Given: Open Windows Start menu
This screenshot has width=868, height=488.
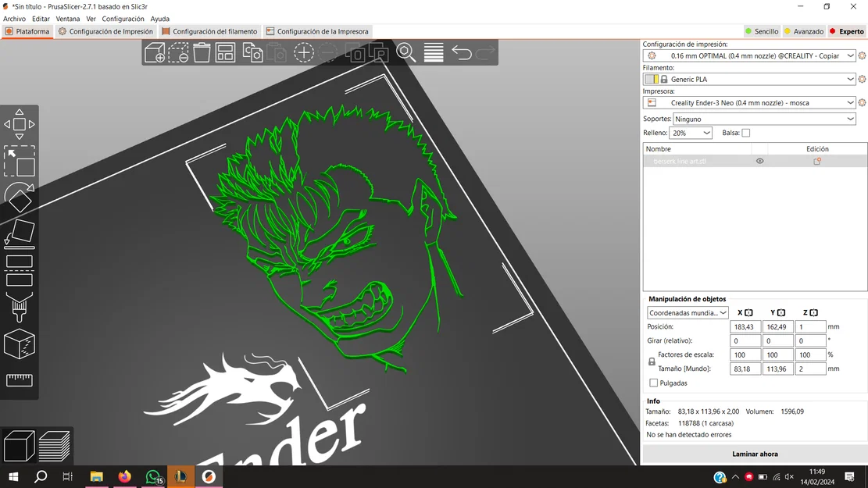Looking at the screenshot, I should click(x=13, y=476).
